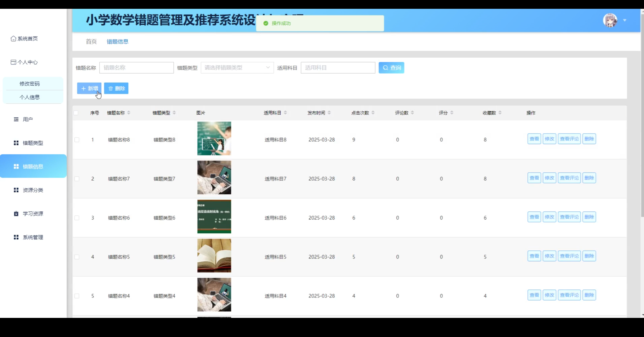Open the 错题类型 select dropdown

[x=237, y=68]
